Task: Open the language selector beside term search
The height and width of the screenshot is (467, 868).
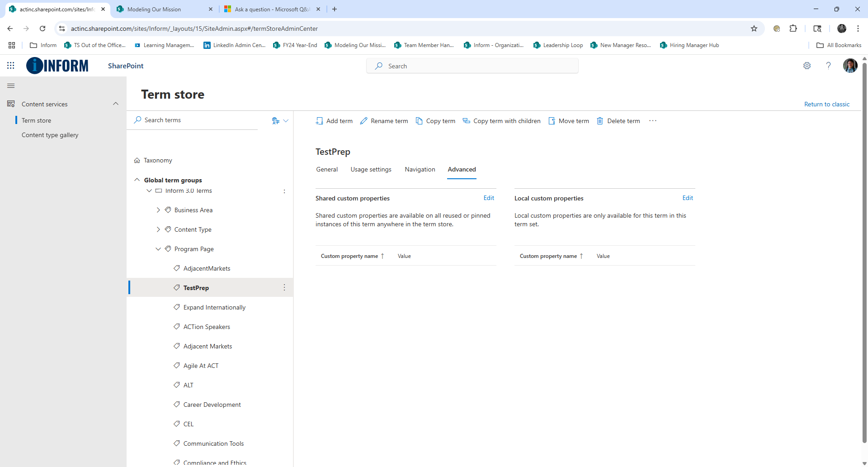Action: 280,120
